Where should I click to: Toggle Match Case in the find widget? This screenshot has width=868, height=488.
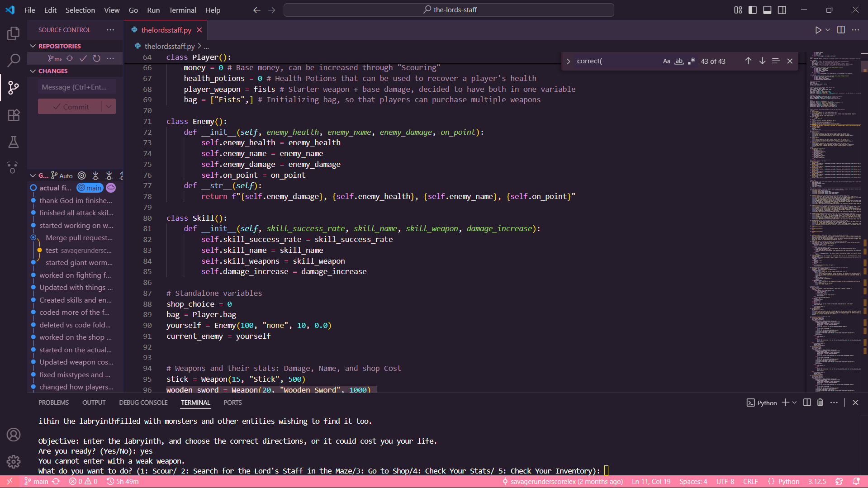pyautogui.click(x=666, y=61)
